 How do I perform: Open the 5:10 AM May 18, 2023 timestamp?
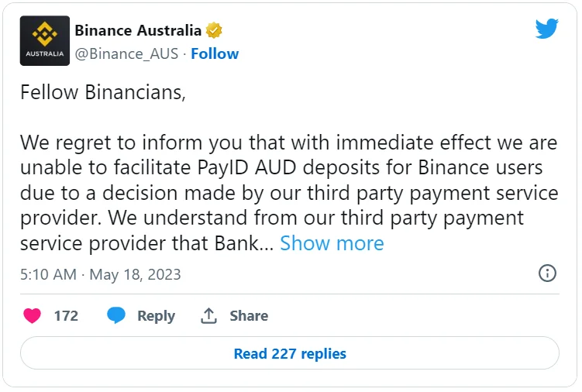[x=101, y=274]
